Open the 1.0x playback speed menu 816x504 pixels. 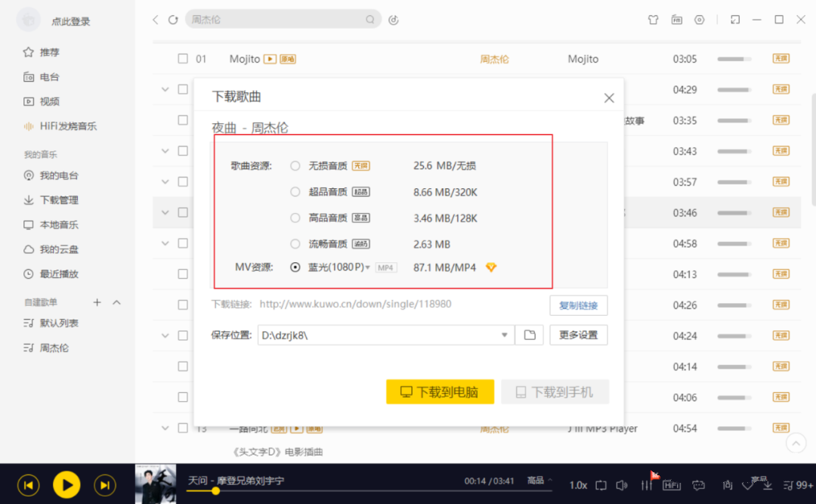(578, 485)
